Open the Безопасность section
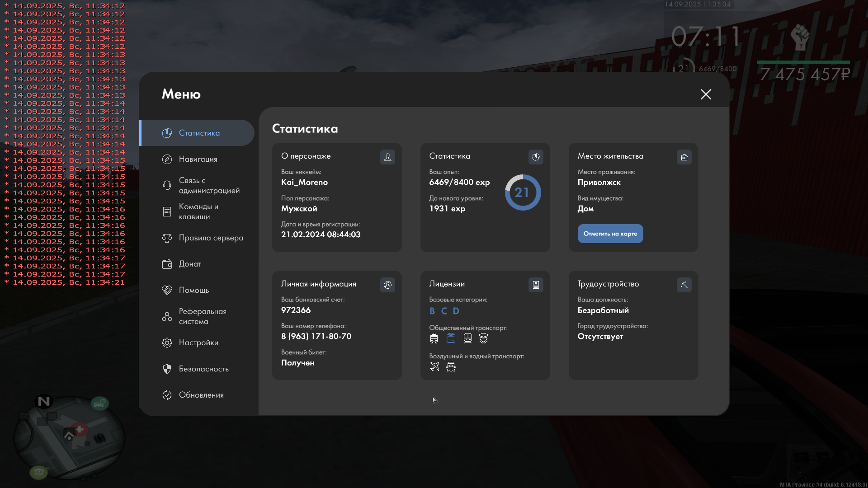 203,369
